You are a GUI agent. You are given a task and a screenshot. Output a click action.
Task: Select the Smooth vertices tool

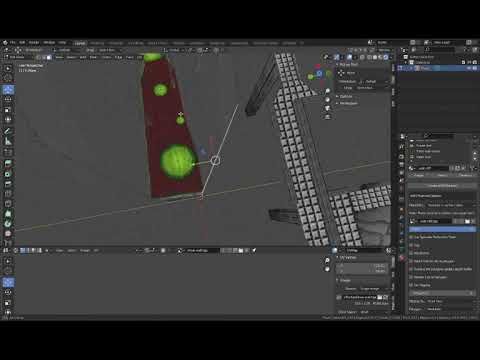pos(8,234)
